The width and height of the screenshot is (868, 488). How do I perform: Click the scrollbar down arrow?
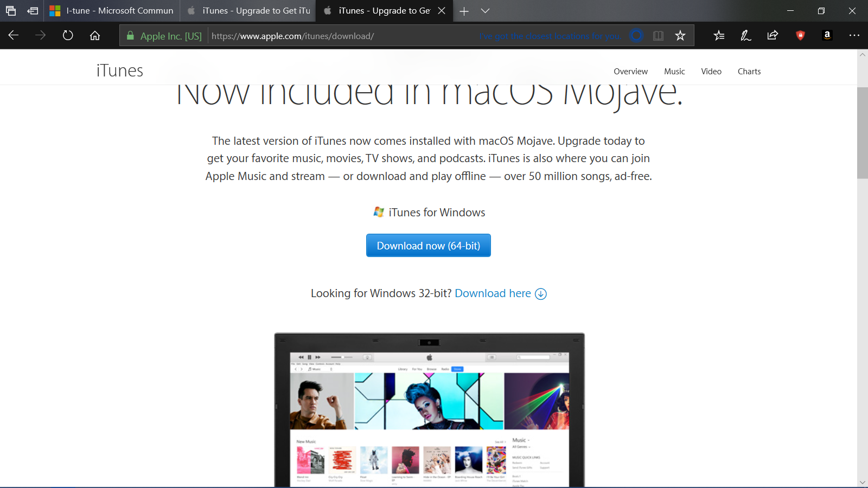(863, 482)
